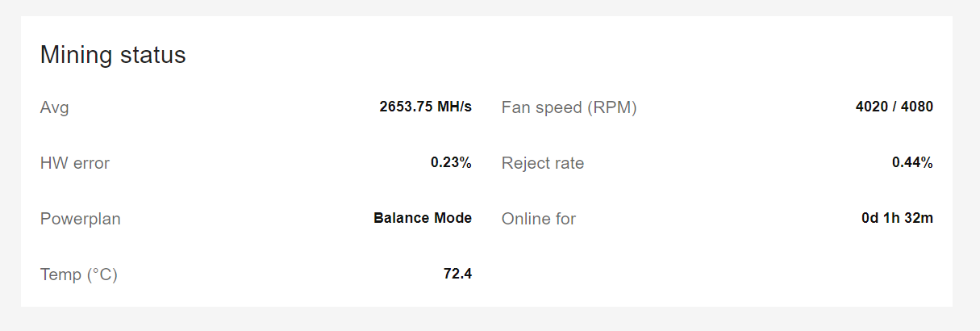Click the 2653.75 MH/s hashrate value

(426, 107)
